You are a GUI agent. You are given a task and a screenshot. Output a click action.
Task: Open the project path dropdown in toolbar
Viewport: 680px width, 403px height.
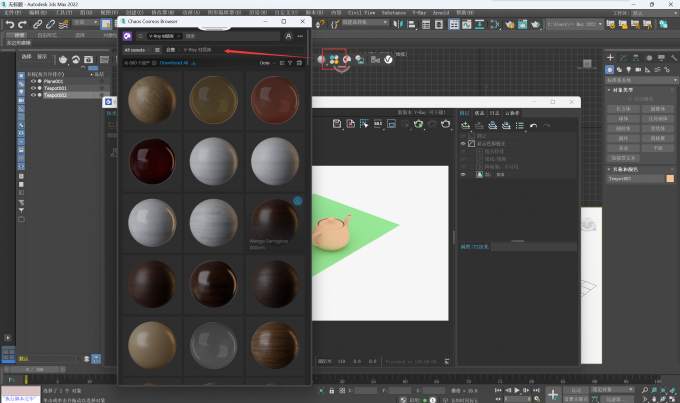[x=574, y=24]
